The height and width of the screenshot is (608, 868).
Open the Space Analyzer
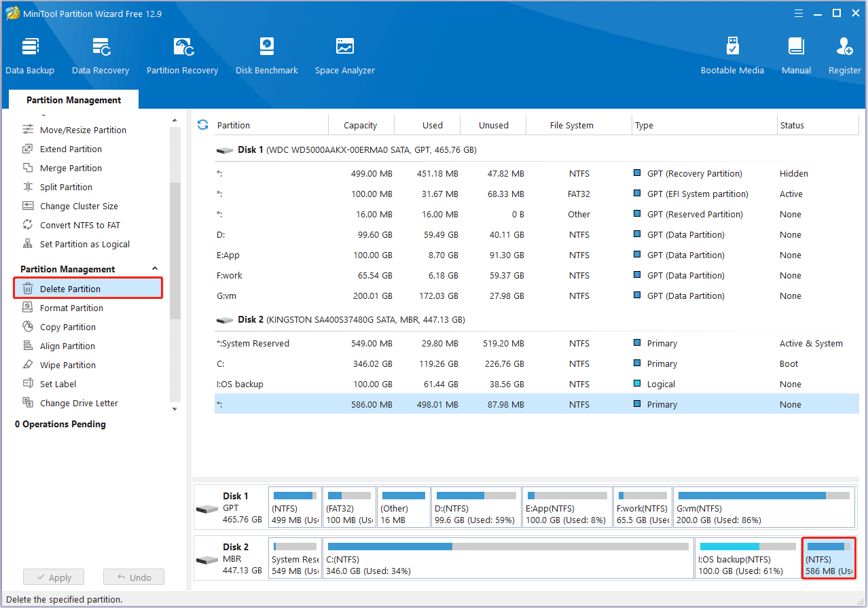(x=344, y=56)
